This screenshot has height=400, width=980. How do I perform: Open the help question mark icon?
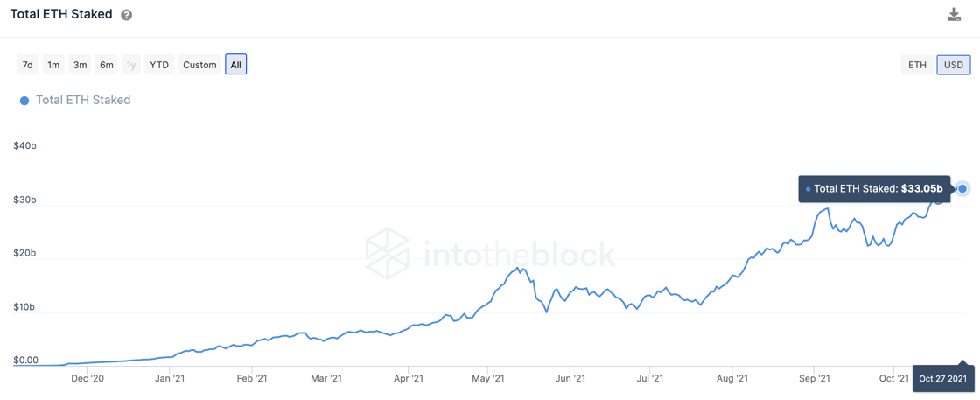tap(127, 15)
